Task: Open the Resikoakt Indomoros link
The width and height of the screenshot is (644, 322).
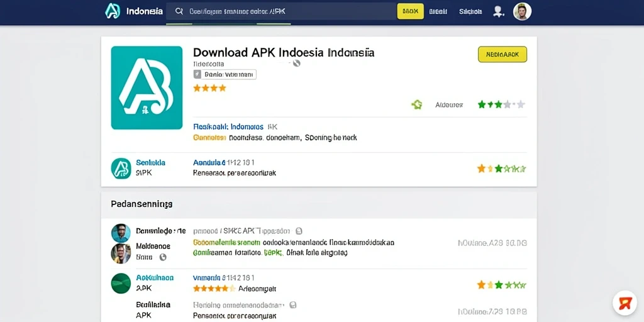Action: click(228, 127)
